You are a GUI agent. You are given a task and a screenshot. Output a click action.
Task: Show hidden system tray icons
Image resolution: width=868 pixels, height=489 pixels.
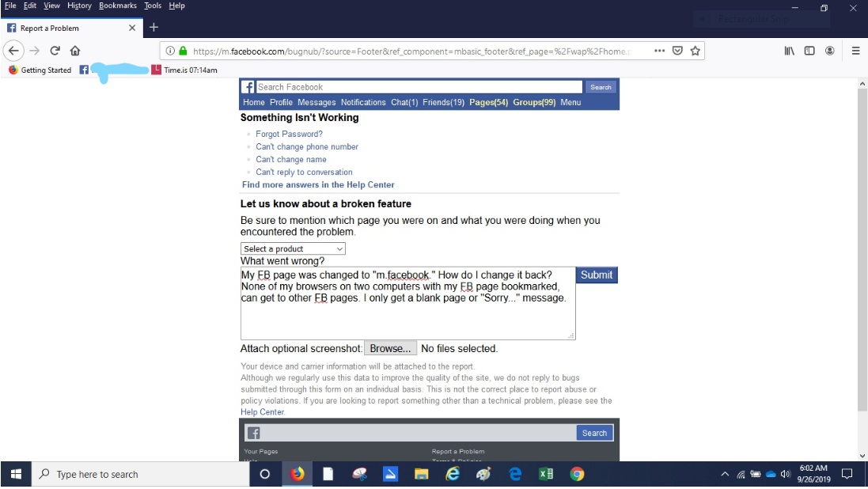coord(725,474)
